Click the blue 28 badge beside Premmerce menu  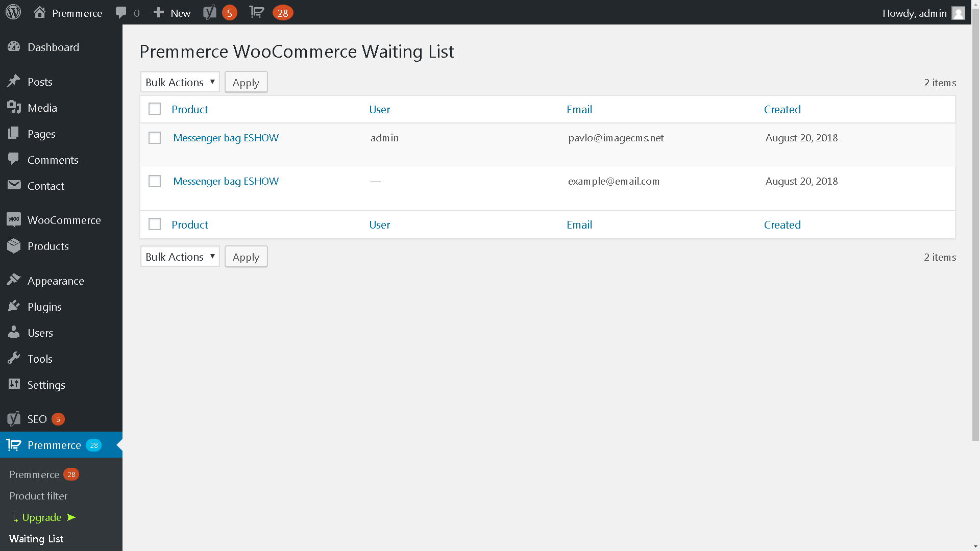[94, 445]
